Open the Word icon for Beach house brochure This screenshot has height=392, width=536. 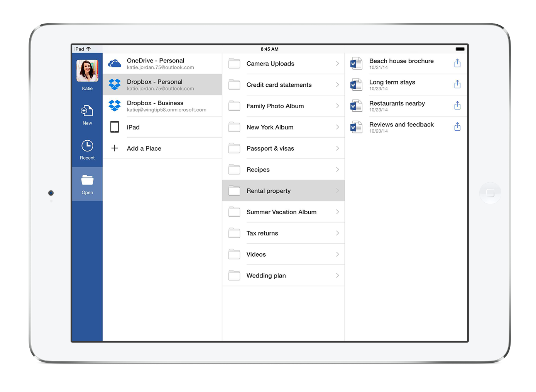(x=355, y=63)
